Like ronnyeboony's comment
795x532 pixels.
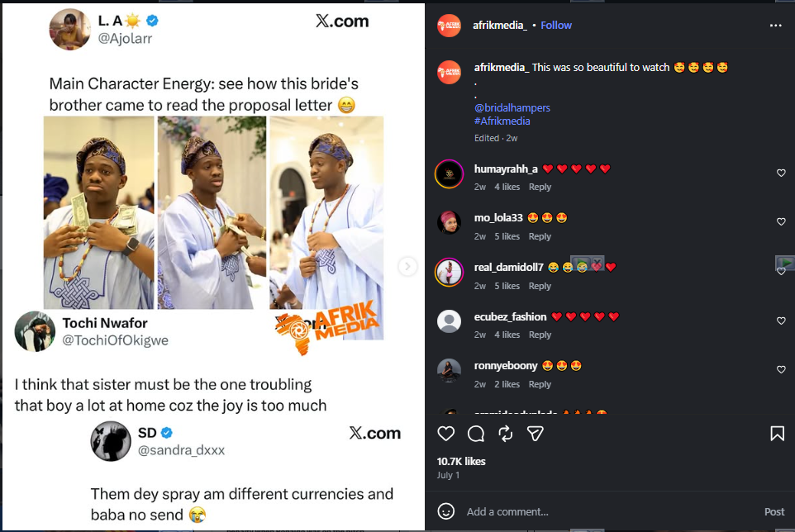click(x=781, y=370)
